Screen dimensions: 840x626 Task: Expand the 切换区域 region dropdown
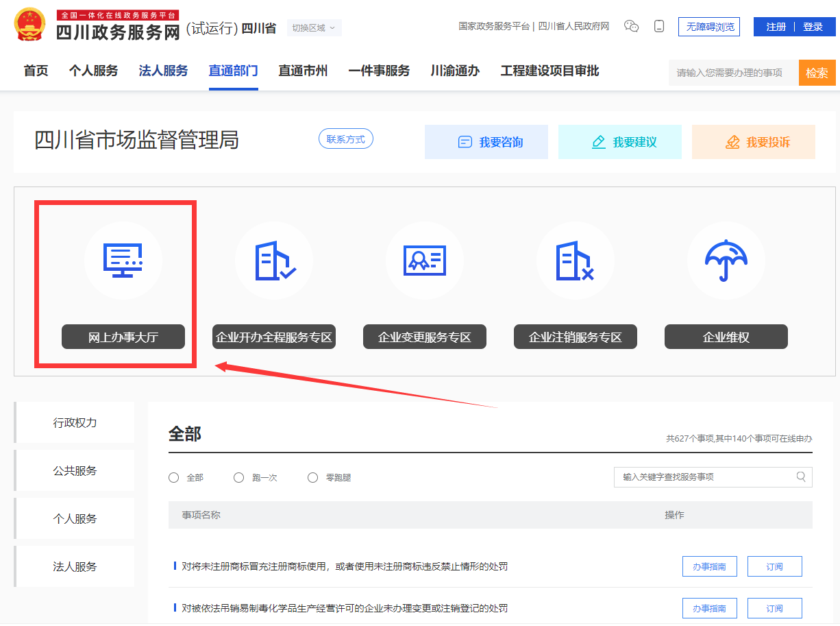314,28
